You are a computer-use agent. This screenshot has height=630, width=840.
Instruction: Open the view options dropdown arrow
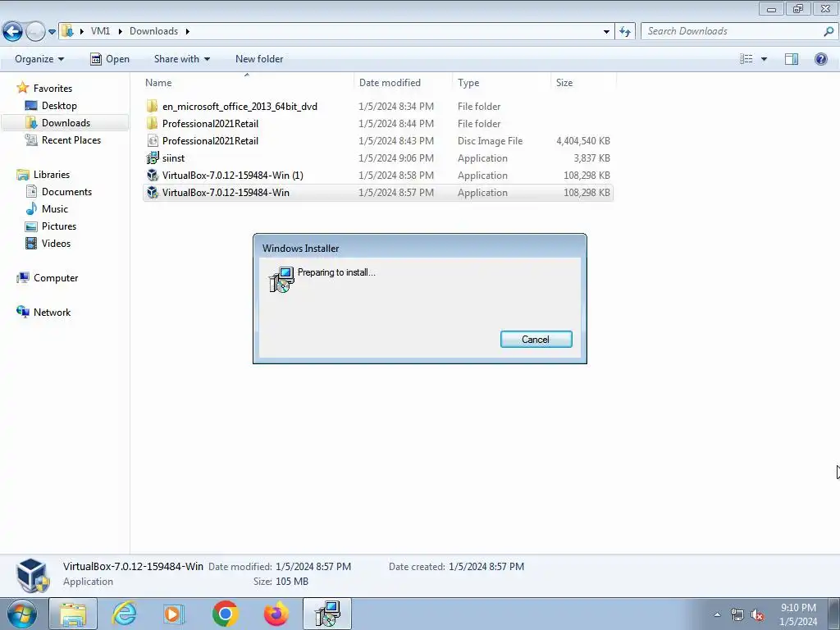(764, 59)
